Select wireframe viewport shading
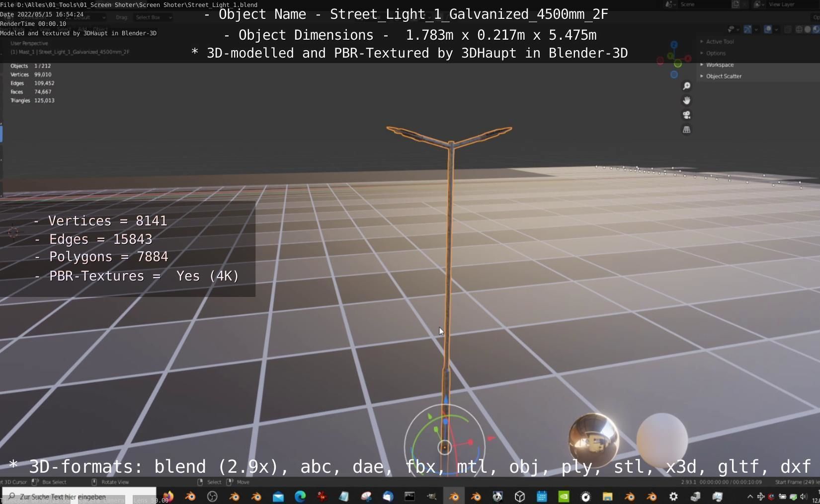Image resolution: width=820 pixels, height=504 pixels. point(799,29)
